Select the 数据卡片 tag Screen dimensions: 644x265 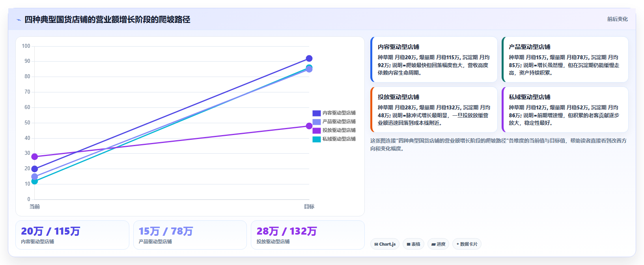pyautogui.click(x=467, y=244)
